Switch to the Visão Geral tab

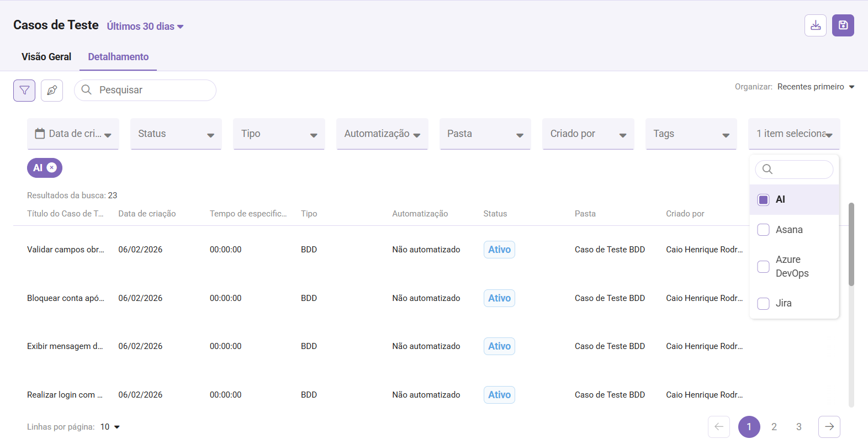pos(46,57)
